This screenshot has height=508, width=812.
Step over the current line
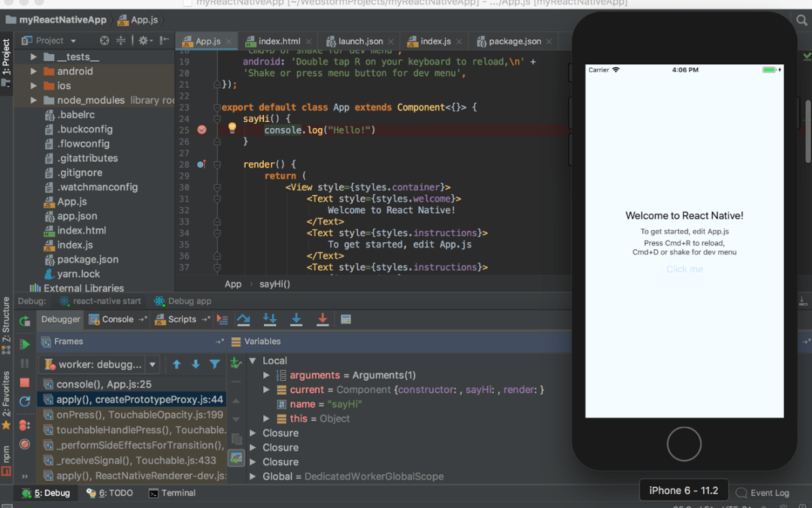pos(243,319)
